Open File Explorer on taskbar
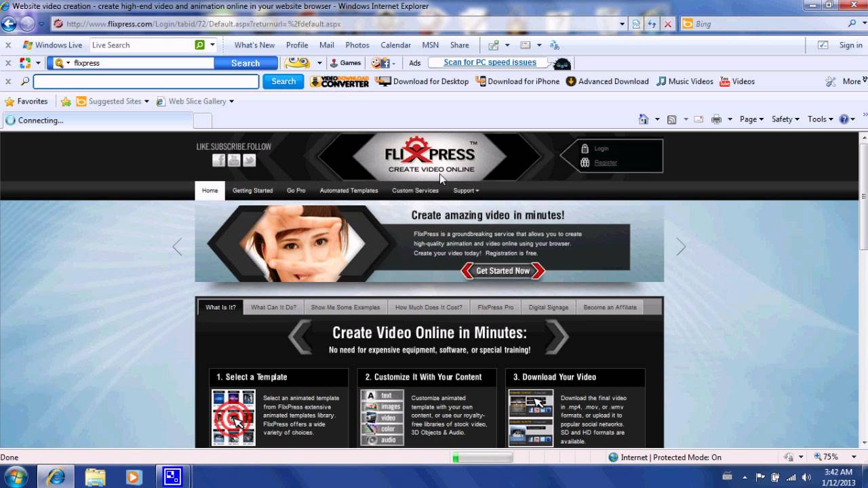 [95, 477]
